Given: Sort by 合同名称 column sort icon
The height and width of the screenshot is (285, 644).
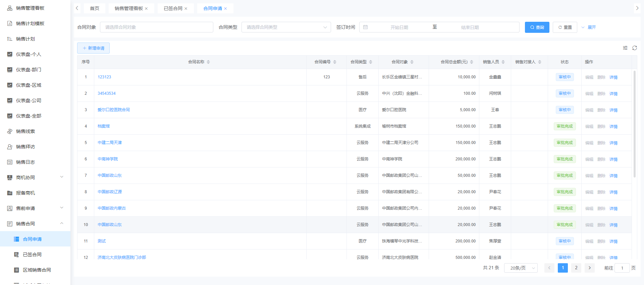Looking at the screenshot, I should [208, 62].
